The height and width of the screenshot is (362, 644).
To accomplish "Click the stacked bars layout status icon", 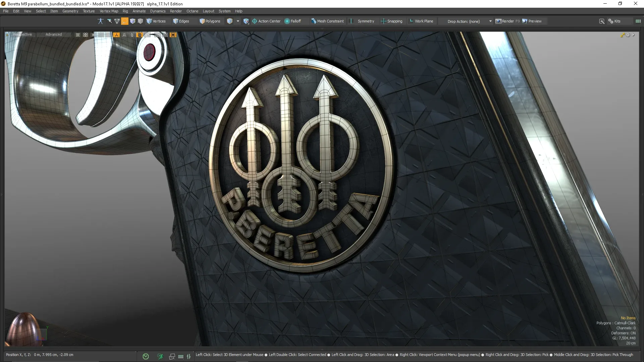I will point(181,356).
